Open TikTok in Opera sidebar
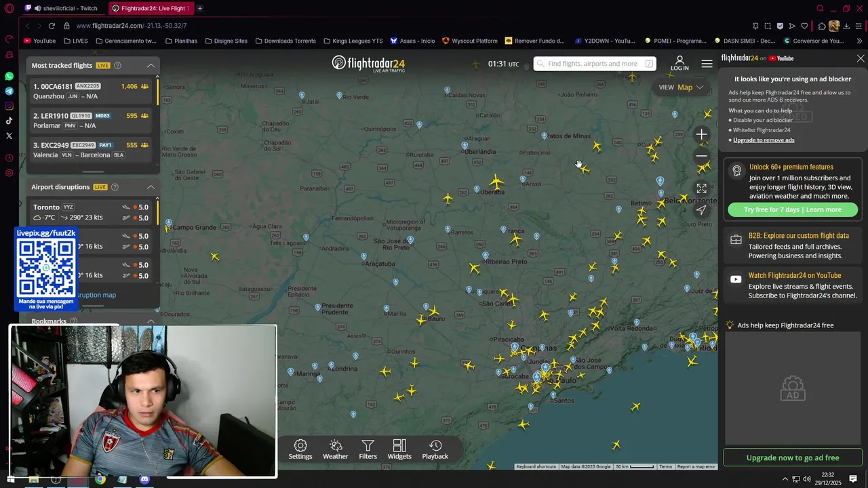Screen dimensions: 868x488 [9, 121]
